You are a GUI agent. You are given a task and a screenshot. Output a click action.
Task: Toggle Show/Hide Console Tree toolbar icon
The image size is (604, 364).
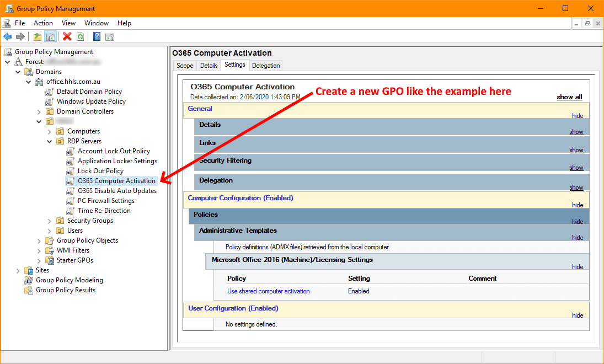point(51,37)
